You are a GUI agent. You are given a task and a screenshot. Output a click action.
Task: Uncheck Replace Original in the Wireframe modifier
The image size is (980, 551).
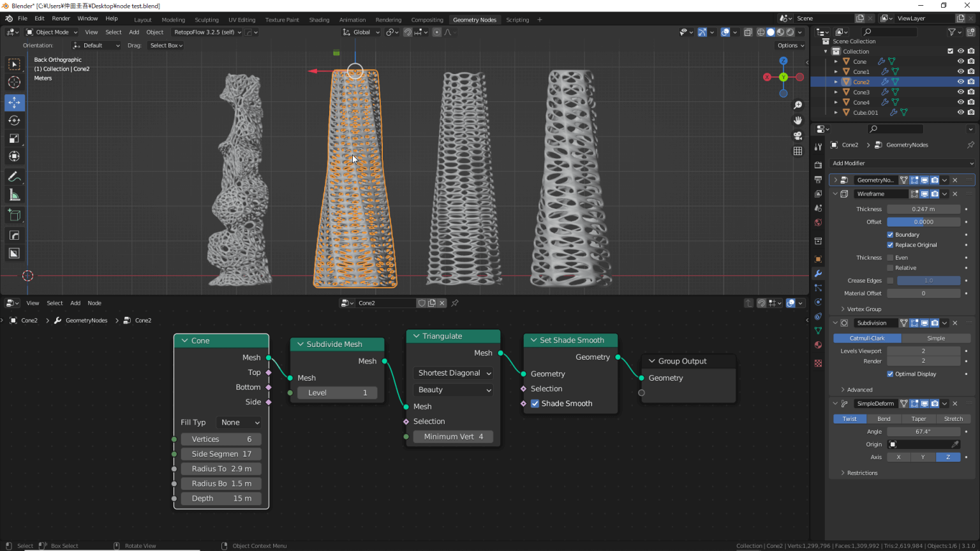click(890, 245)
